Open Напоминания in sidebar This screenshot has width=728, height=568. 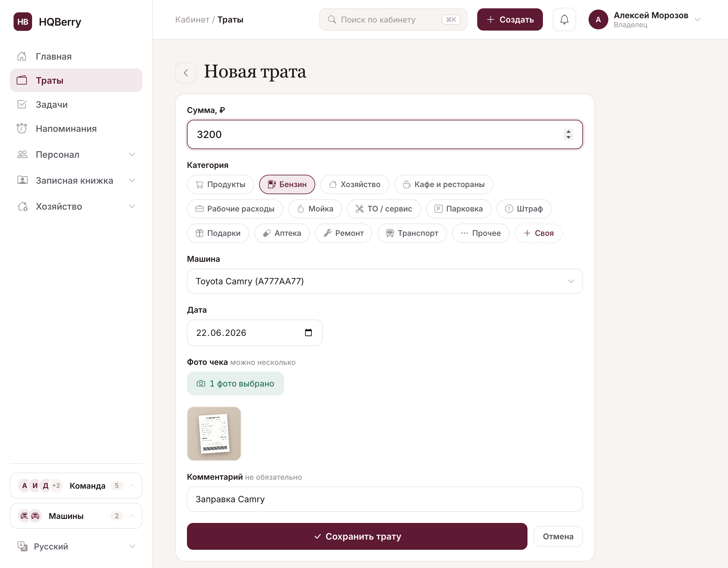click(x=76, y=128)
